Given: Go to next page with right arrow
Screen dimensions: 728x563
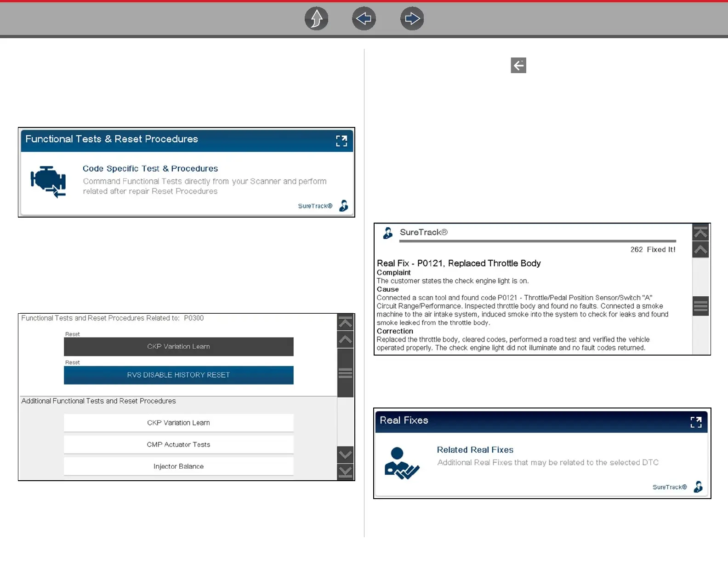Looking at the screenshot, I should click(x=412, y=19).
